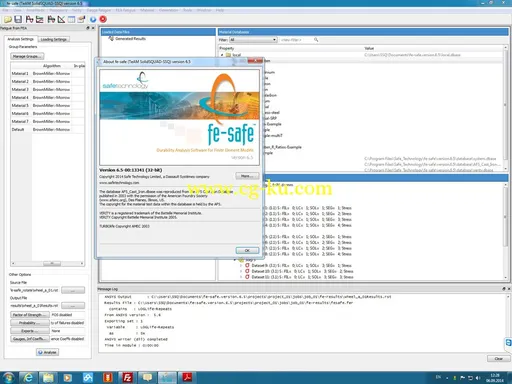512x384 pixels.
Task: Open FileZilla from the Windows taskbar
Action: 127,377
